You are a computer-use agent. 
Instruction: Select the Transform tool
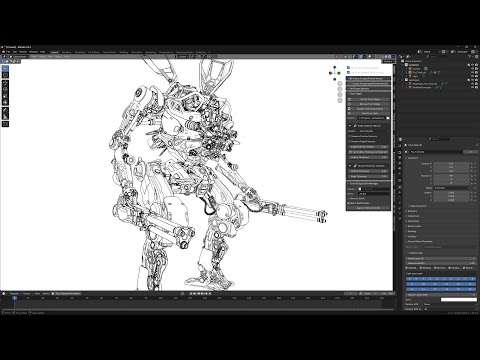5,102
